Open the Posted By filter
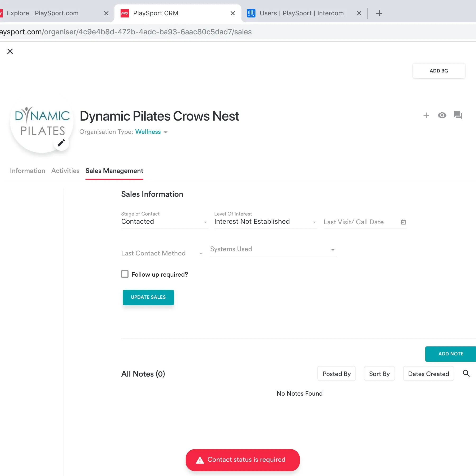This screenshot has height=476, width=476. pos(336,374)
